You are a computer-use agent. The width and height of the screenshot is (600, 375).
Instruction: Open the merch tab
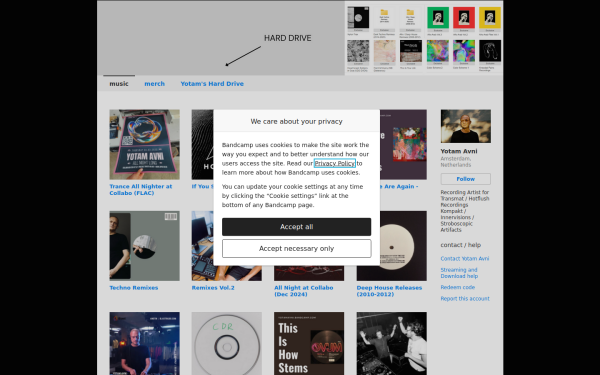pyautogui.click(x=155, y=83)
